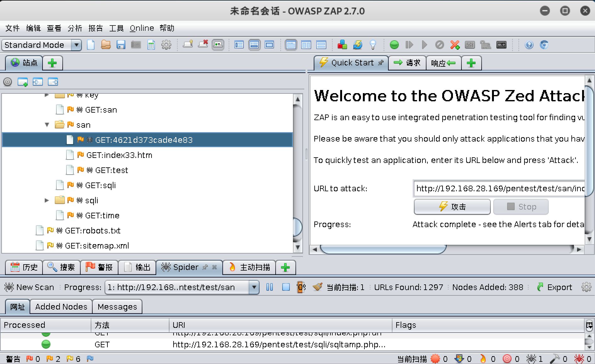The image size is (595, 364).
Task: Click the Export button
Action: (x=554, y=287)
